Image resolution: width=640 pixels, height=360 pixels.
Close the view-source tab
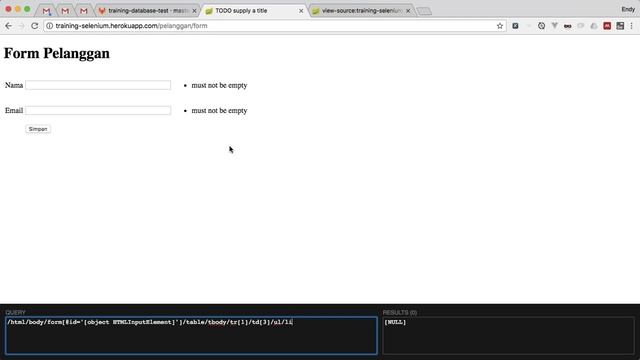pos(408,11)
